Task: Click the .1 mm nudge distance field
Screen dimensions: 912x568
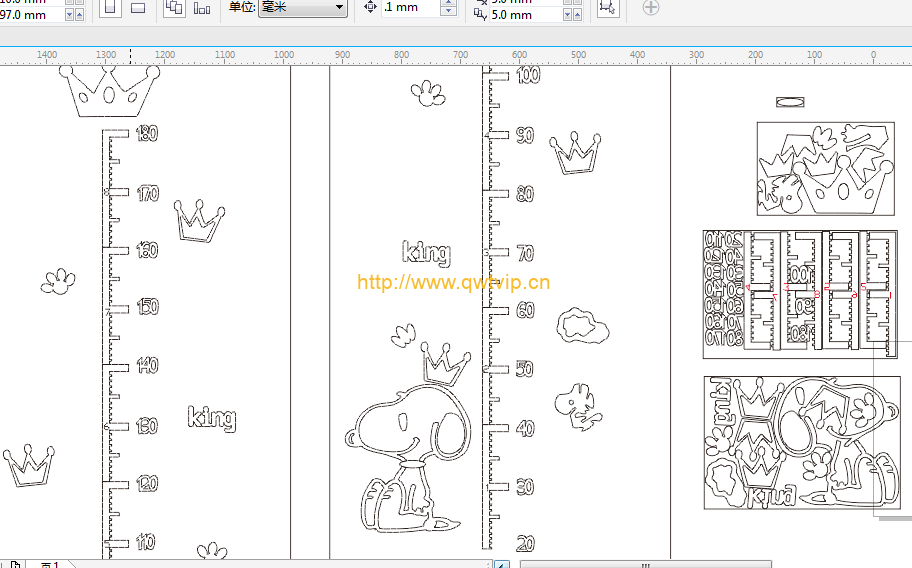Action: tap(410, 8)
